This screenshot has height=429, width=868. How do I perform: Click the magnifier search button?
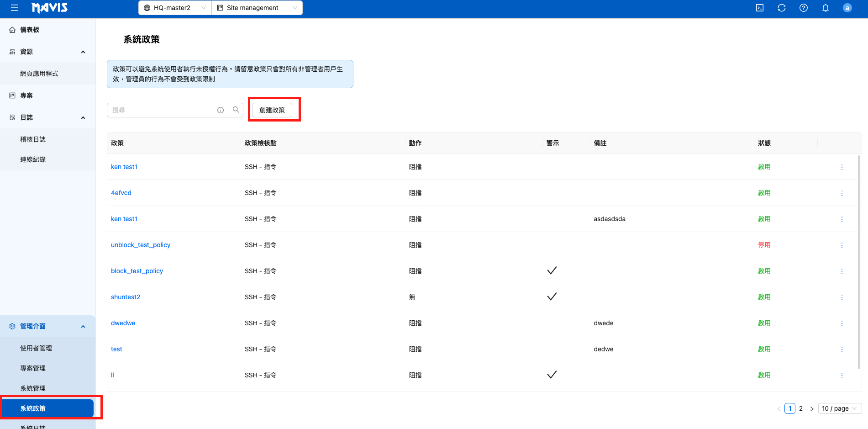pyautogui.click(x=236, y=110)
